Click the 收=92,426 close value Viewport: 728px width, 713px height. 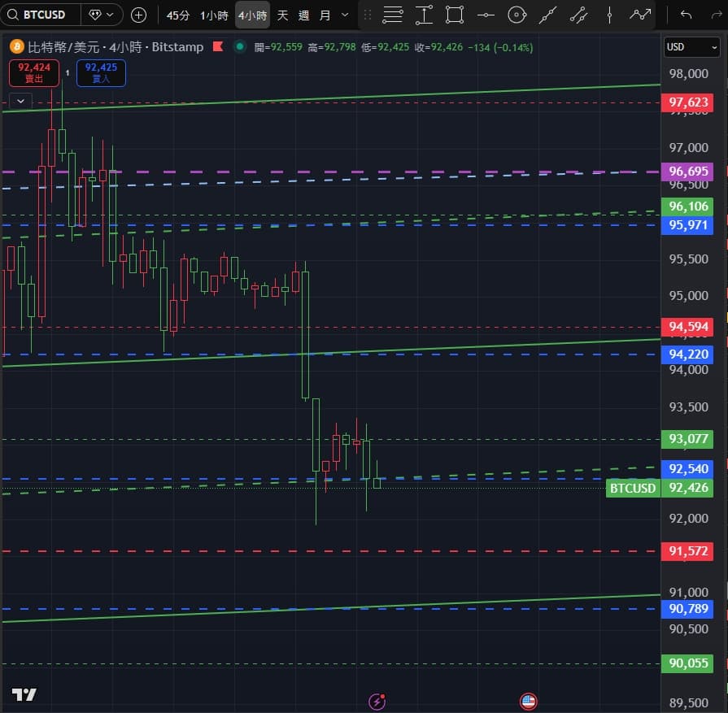(438, 47)
